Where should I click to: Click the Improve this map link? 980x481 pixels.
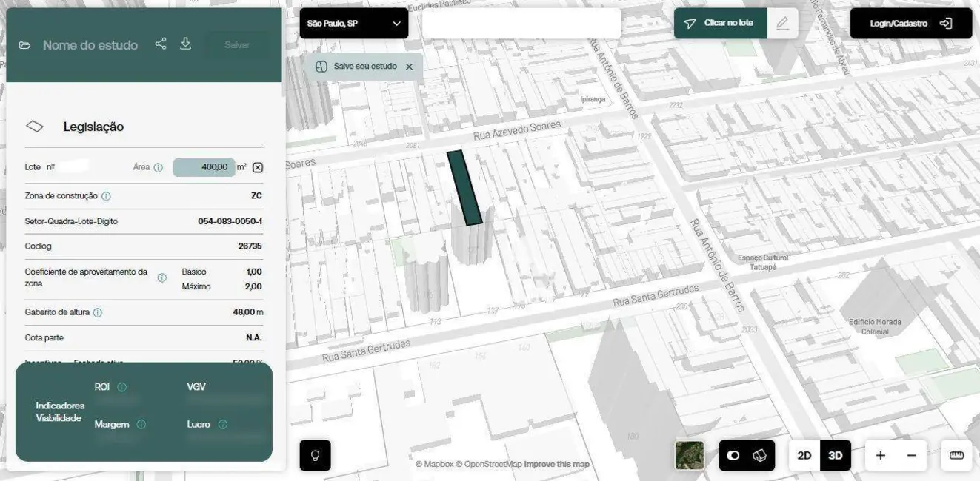557,465
